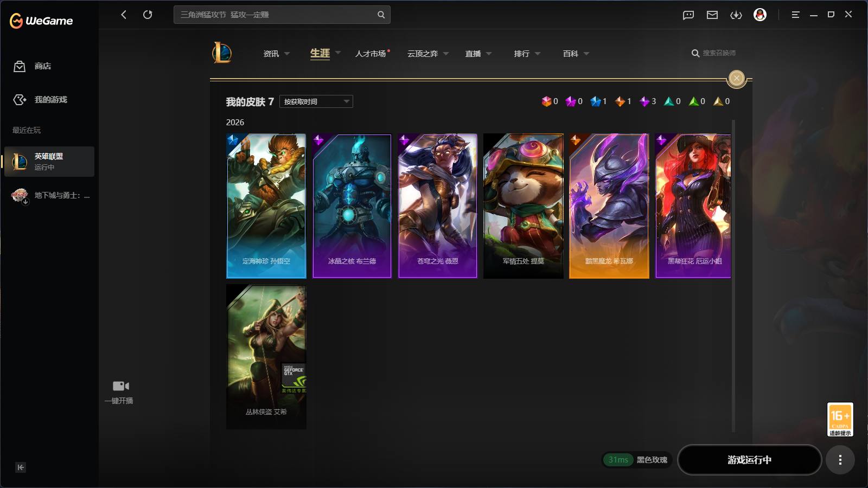Open the mail inbox icon
868x488 pixels.
point(712,15)
